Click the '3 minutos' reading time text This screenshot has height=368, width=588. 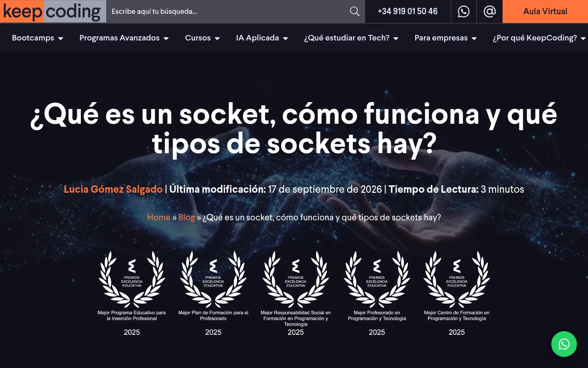coord(503,189)
